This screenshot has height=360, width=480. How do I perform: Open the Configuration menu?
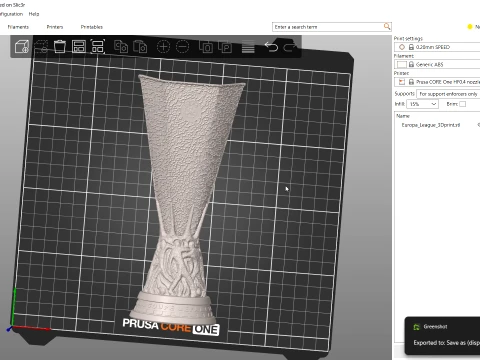click(11, 14)
